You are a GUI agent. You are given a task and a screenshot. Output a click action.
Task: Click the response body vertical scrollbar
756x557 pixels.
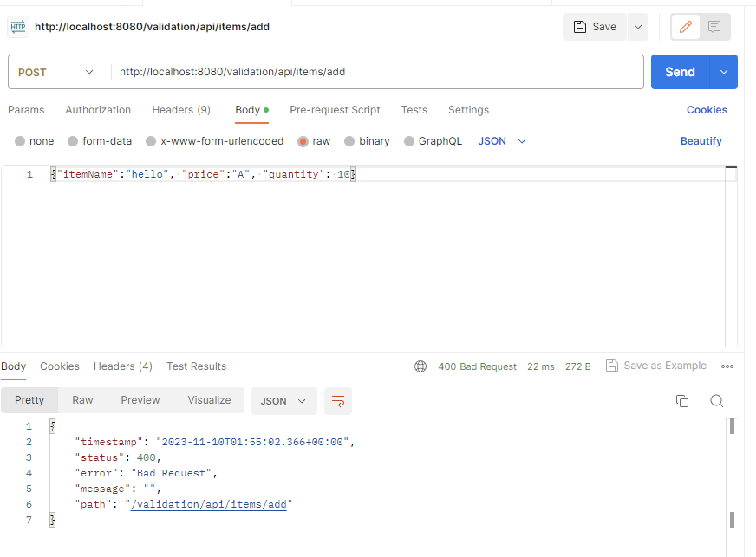coord(732,472)
